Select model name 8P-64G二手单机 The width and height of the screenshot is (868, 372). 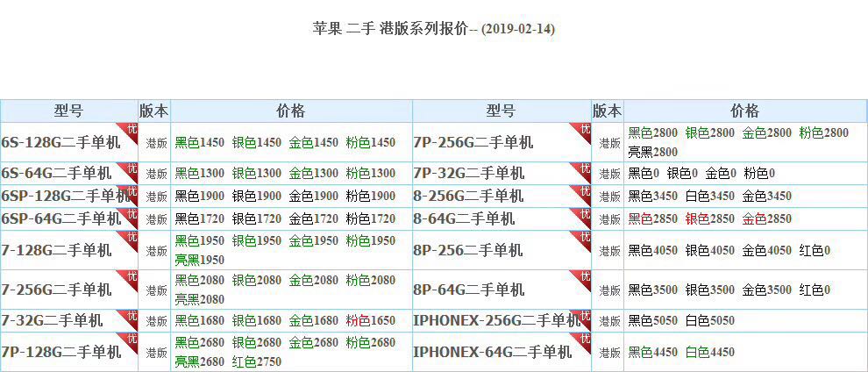(x=469, y=290)
